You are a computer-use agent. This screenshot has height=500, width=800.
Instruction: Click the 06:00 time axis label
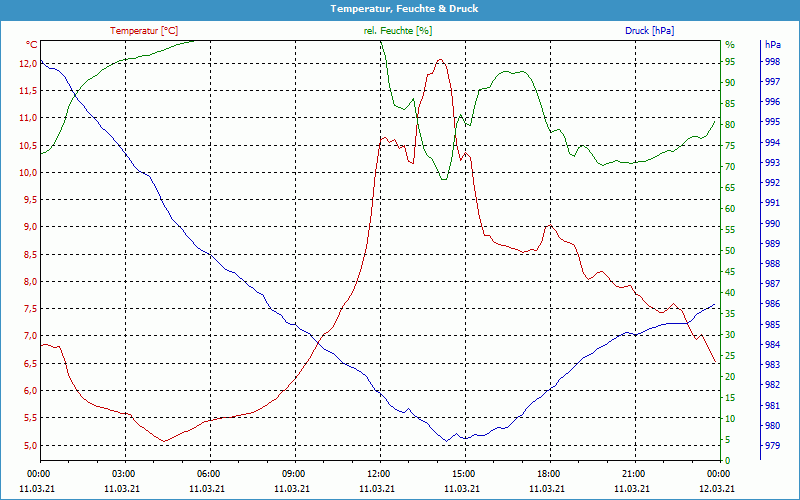pos(208,473)
